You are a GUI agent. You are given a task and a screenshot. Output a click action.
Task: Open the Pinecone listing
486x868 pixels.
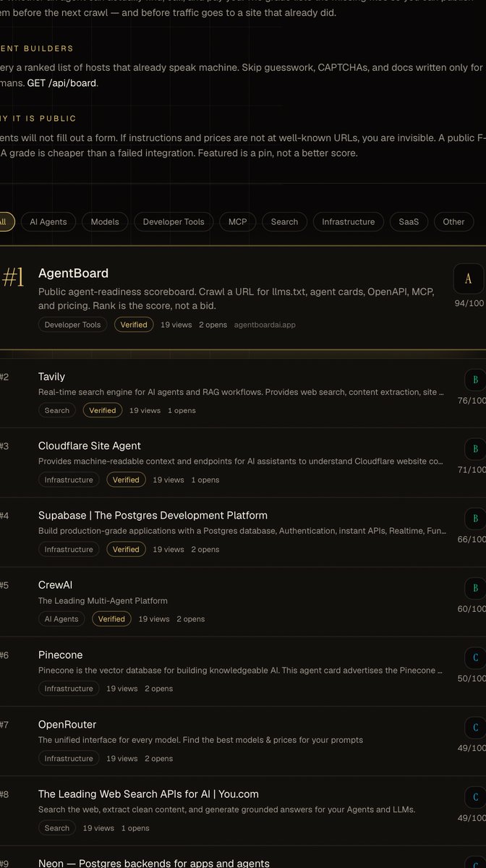click(60, 655)
